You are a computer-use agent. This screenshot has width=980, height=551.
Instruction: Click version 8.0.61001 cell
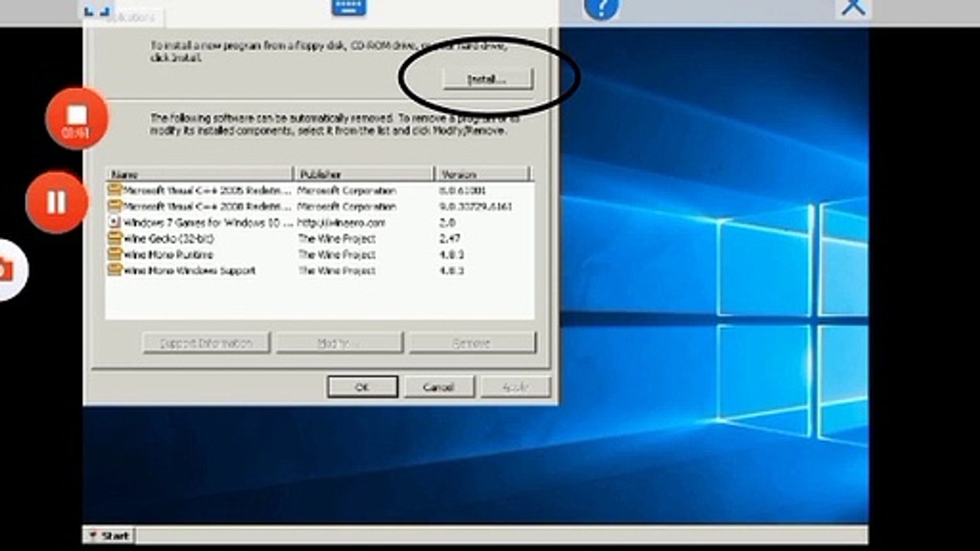point(462,190)
